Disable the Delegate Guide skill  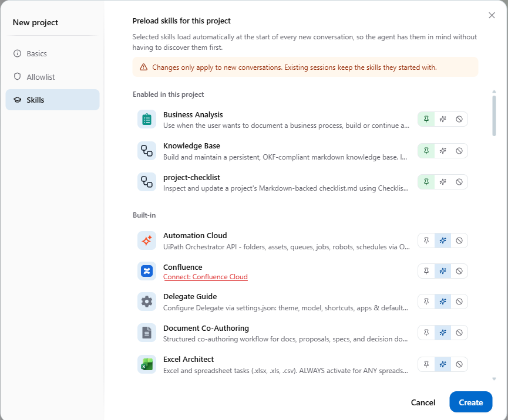[459, 302]
